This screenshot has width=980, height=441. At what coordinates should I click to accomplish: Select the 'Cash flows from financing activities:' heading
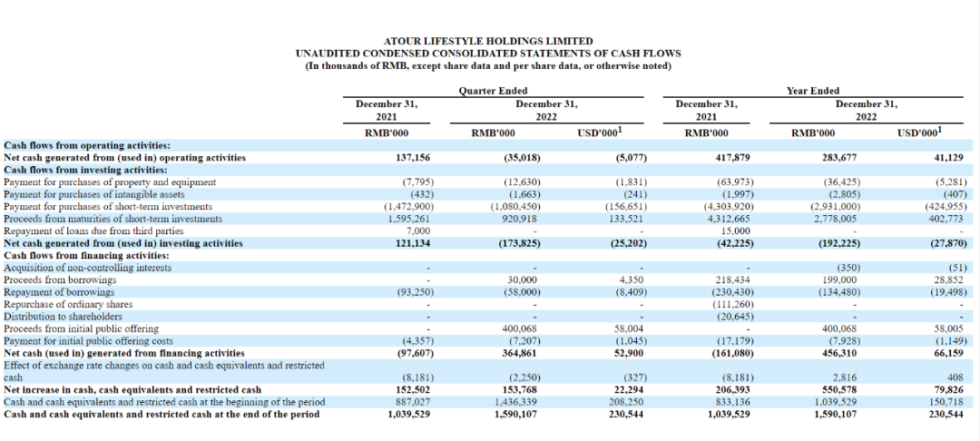86,256
